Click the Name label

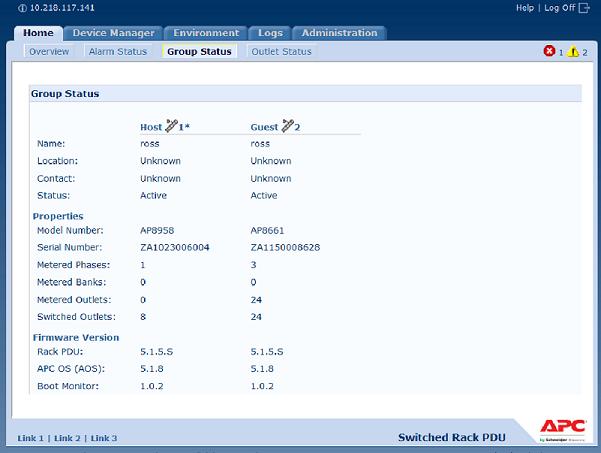pos(51,144)
